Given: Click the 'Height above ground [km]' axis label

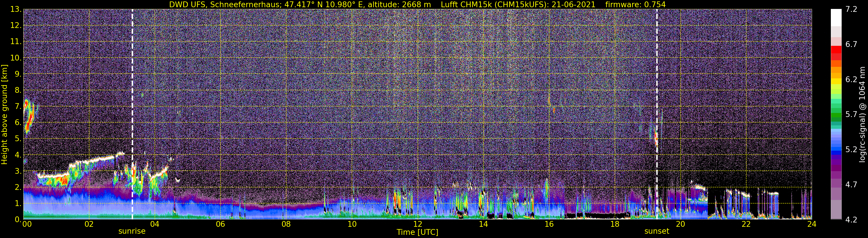Looking at the screenshot, I should tap(4, 115).
